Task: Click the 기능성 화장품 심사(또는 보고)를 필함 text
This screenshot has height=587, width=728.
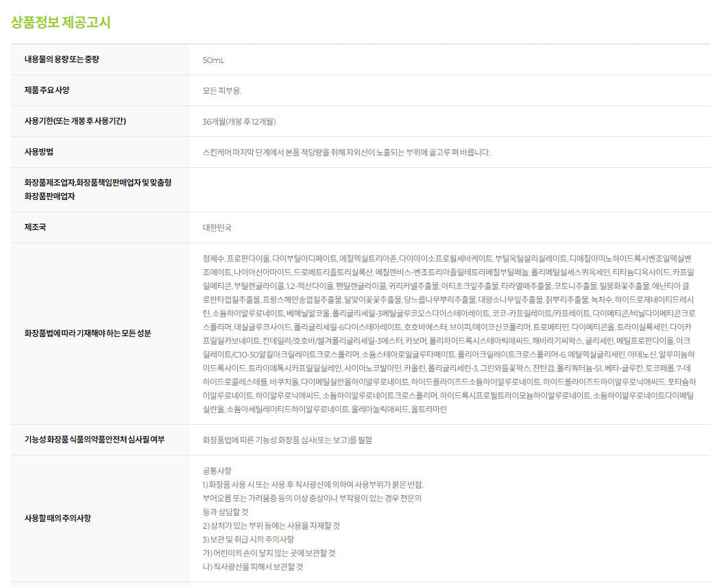Action: coord(287,440)
